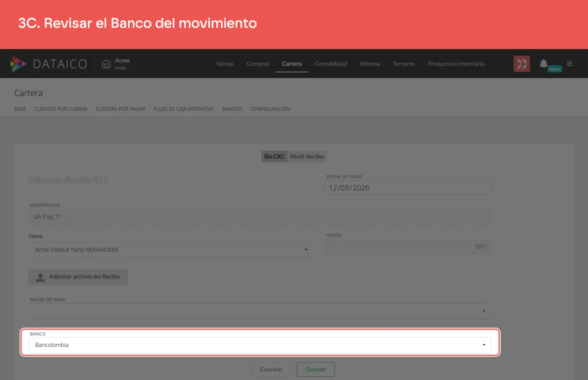Click the Acme home icon
588x380 pixels.
(106, 64)
